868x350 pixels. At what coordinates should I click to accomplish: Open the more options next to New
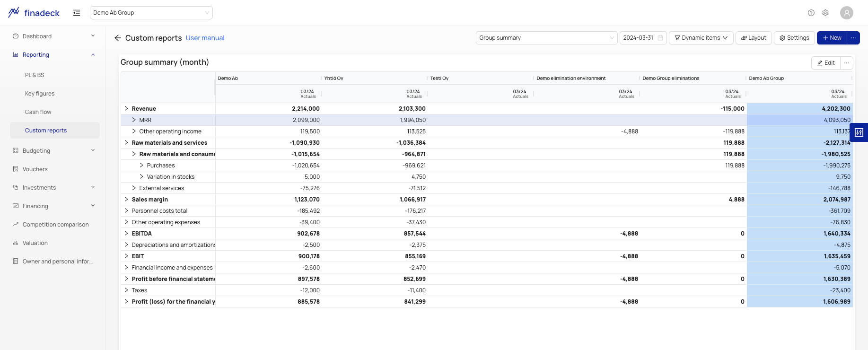(x=853, y=38)
